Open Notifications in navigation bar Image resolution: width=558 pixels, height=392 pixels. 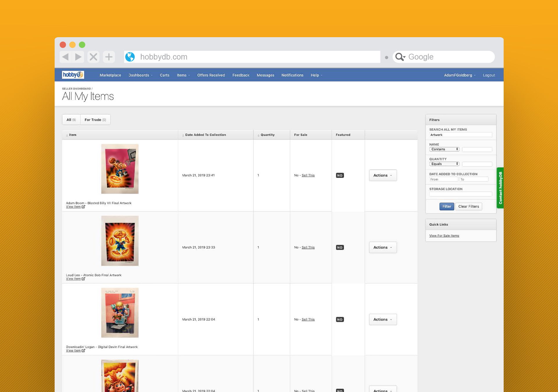tap(292, 75)
